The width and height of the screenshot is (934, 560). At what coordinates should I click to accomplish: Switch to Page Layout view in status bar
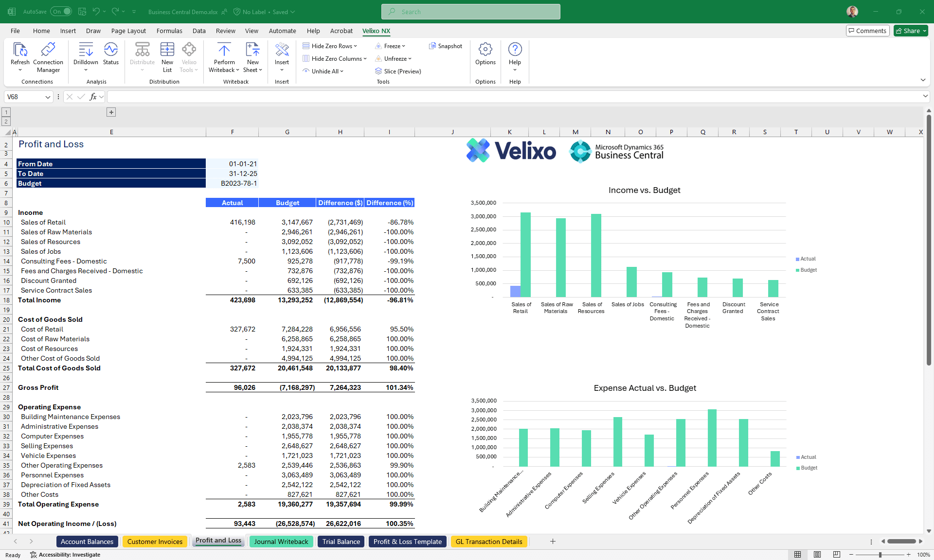coord(817,555)
